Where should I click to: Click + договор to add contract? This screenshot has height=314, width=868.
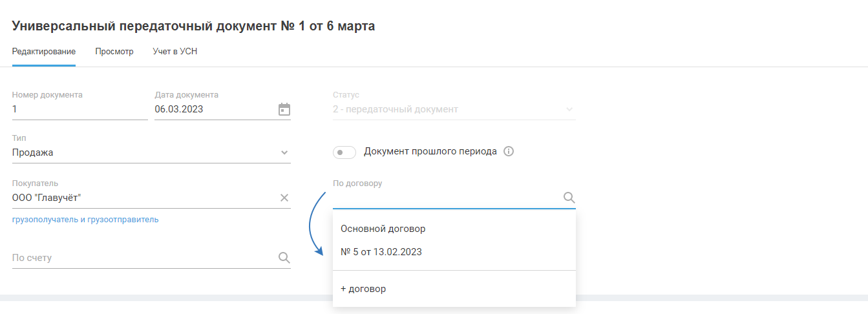tap(363, 289)
